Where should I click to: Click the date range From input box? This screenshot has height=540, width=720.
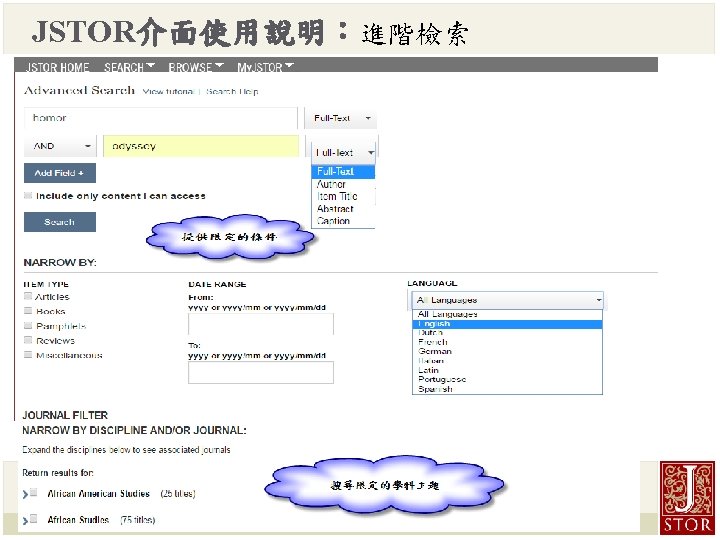pos(261,324)
